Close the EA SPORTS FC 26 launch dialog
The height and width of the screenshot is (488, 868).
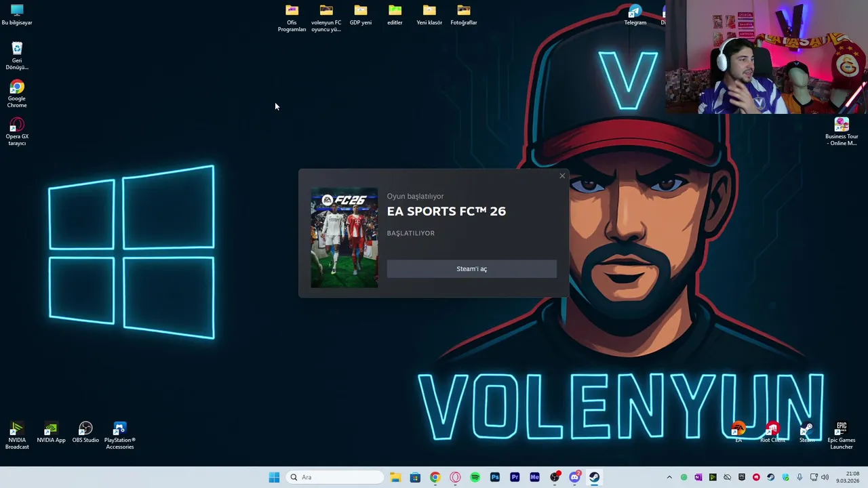pyautogui.click(x=562, y=176)
